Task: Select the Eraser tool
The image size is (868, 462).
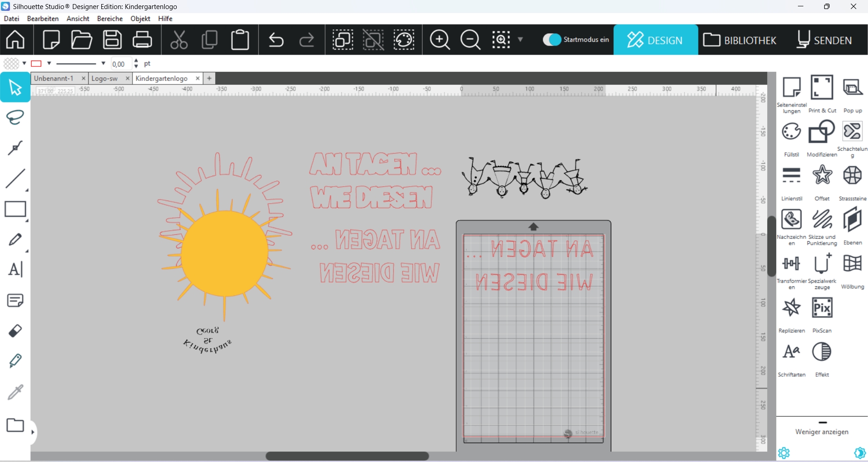Action: [15, 331]
